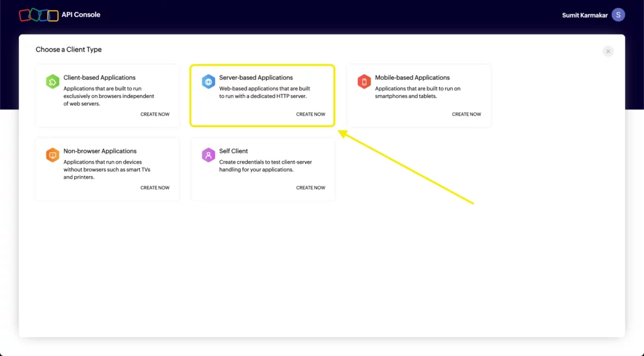The width and height of the screenshot is (644, 356).
Task: Create now under Client-based Applications
Action: 155,114
